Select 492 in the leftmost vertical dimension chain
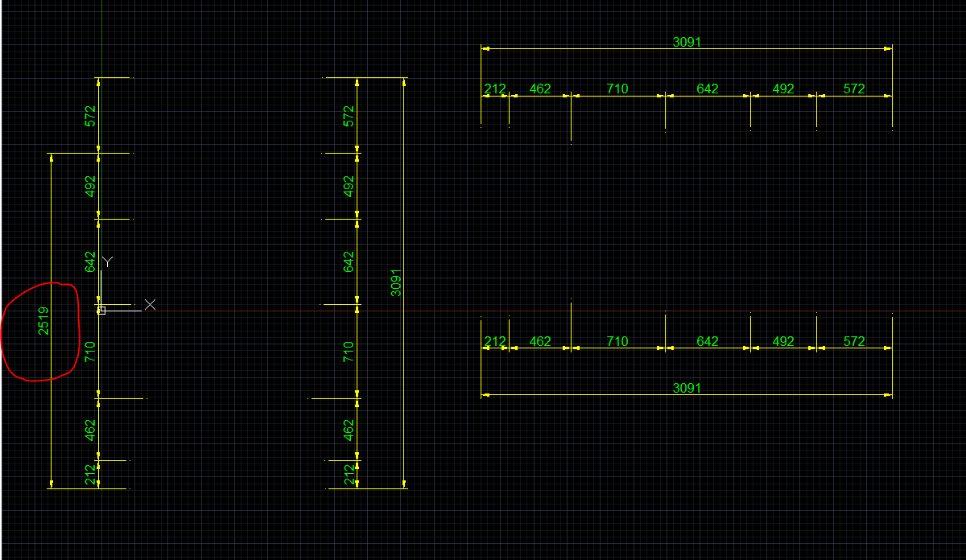This screenshot has height=560, width=966. click(90, 187)
